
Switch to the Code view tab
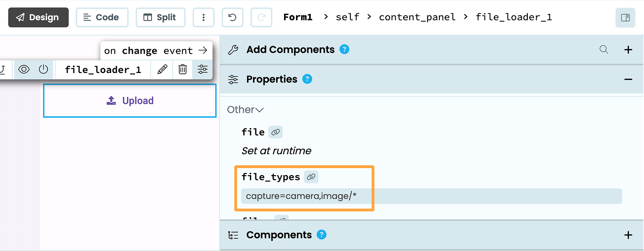102,17
